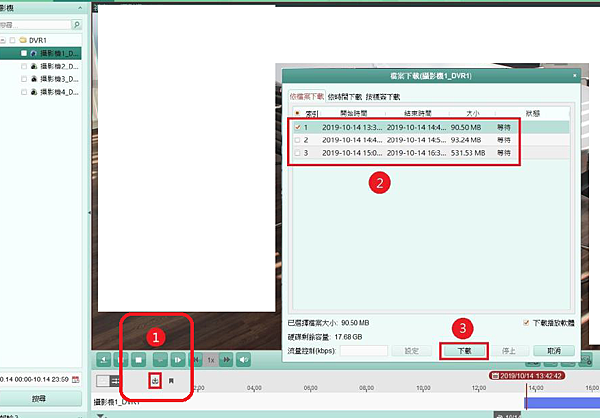Check the 攝影機1_D... checkbox
The image size is (600, 418).
[24, 53]
